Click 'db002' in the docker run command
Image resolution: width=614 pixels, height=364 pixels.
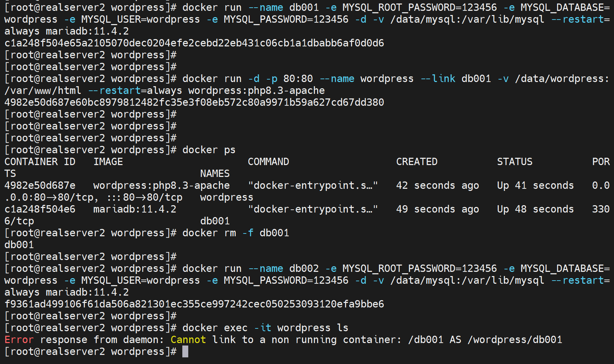click(304, 268)
